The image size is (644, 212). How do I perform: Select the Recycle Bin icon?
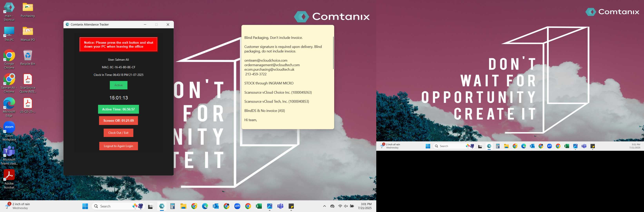tap(28, 58)
